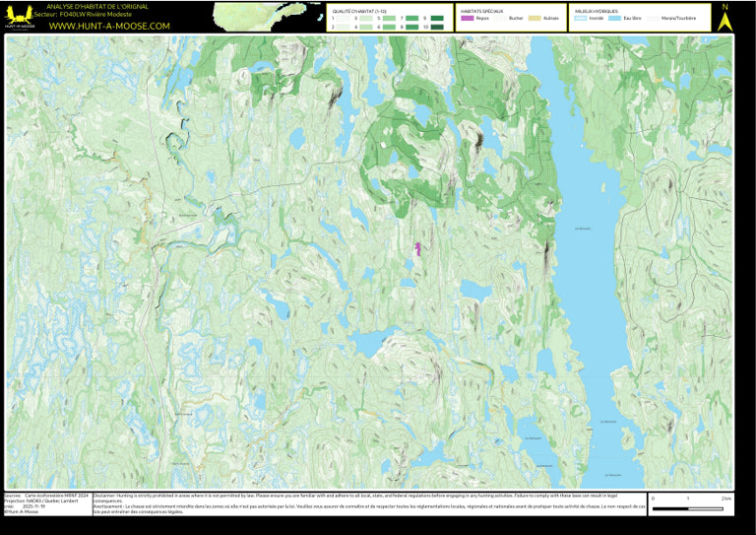Click the purple Repos habitat patch on map

(418, 248)
